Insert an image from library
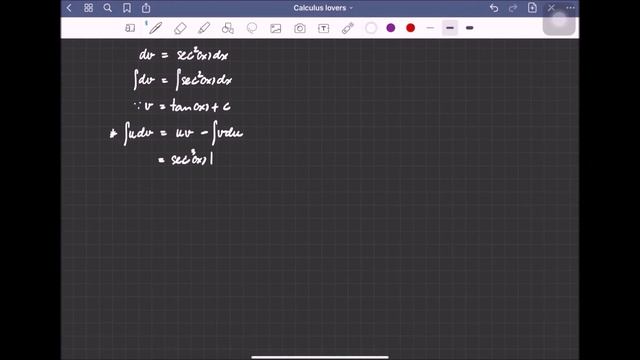The height and width of the screenshot is (360, 640). point(276,28)
